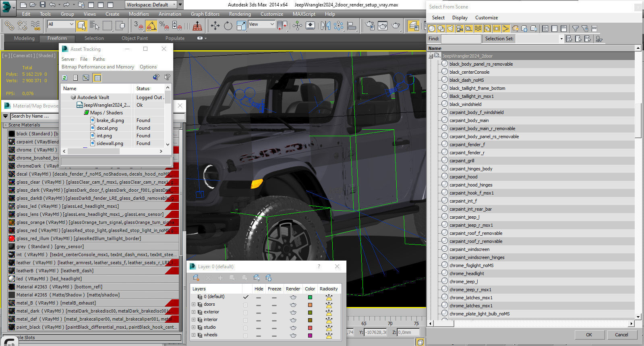Viewport: 644px width, 346px height.
Task: Click the Mirror tool icon
Action: click(325, 26)
